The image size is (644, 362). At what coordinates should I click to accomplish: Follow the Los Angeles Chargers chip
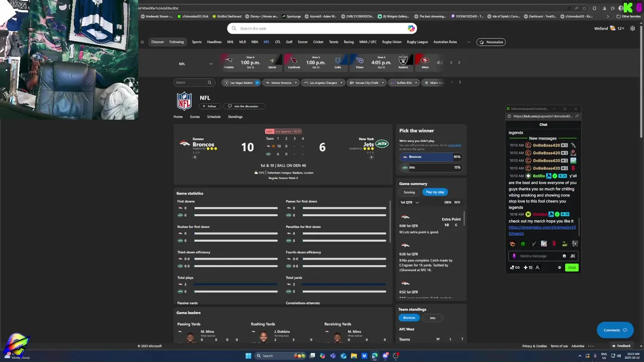[341, 82]
